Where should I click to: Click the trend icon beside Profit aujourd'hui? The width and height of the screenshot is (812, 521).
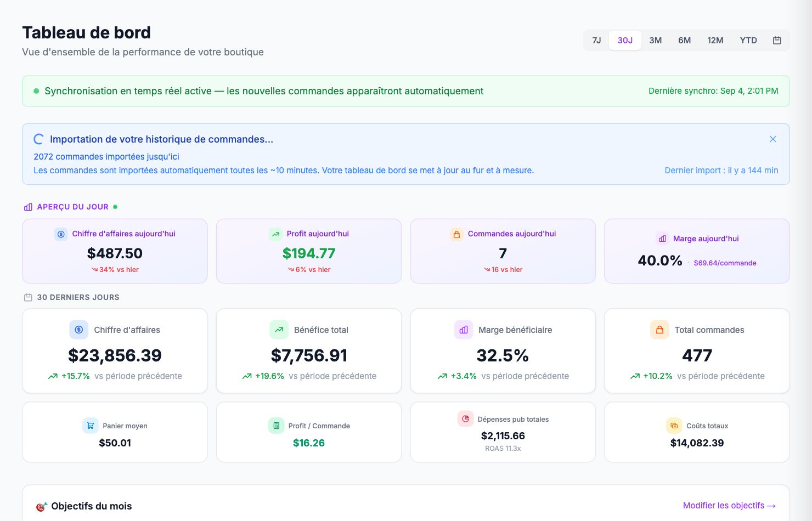[275, 234]
